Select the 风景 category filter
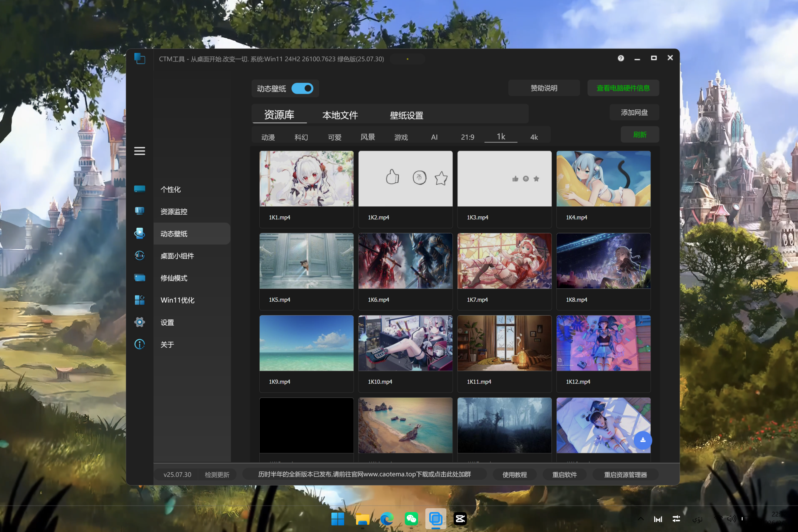Screen dimensions: 798x532 click(368, 137)
